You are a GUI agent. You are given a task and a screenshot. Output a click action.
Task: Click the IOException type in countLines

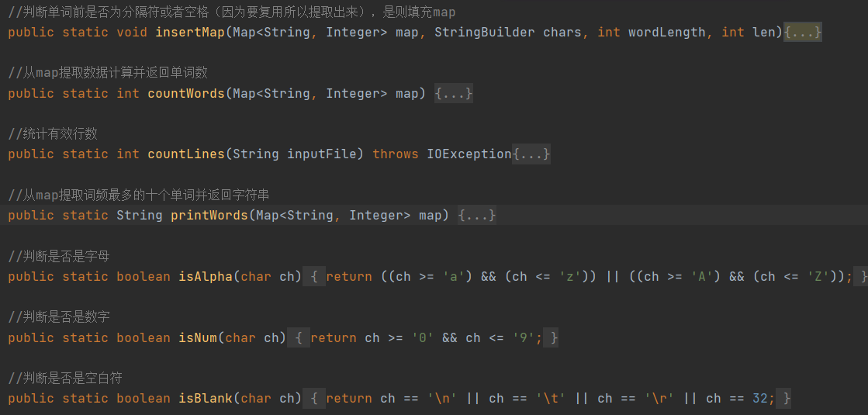469,154
